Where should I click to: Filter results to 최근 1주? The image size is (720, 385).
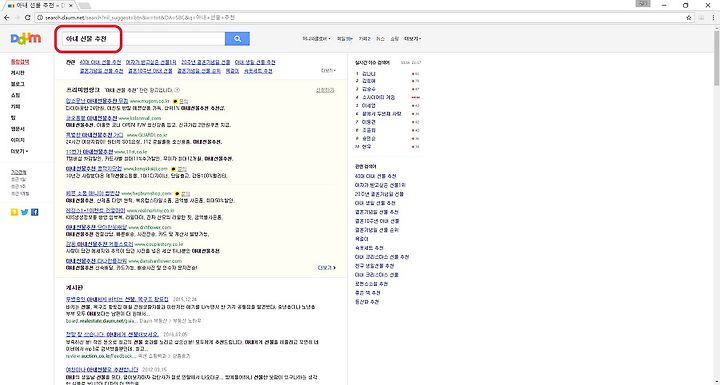(18, 187)
